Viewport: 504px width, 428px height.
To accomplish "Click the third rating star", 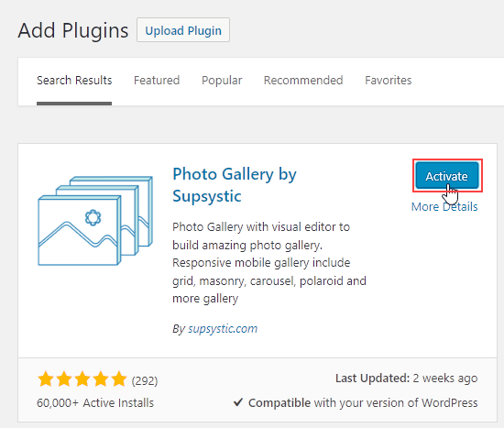I will (82, 379).
